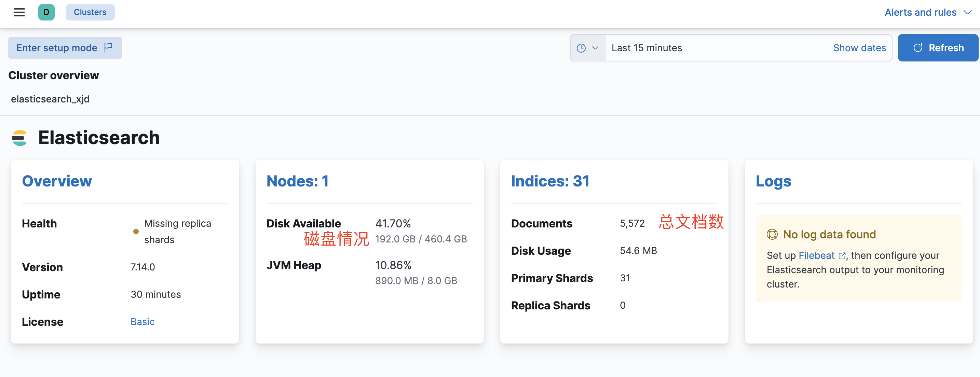Click the Replica Shards value 0
Image resolution: width=980 pixels, height=377 pixels.
pyautogui.click(x=623, y=306)
